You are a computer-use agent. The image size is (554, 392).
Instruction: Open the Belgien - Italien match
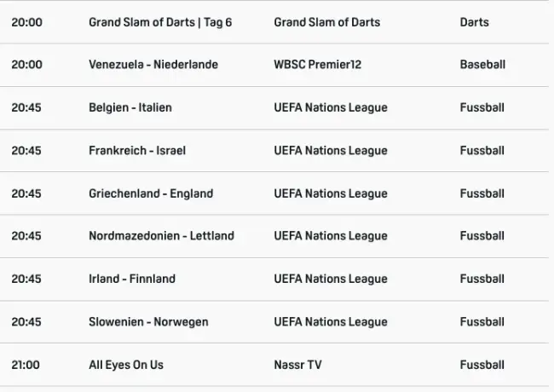tap(130, 107)
